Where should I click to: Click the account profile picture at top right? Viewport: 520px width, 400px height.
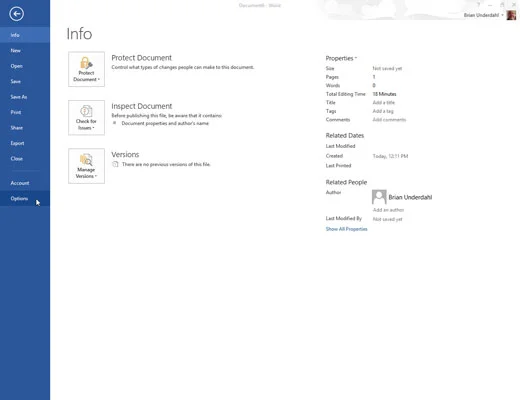click(x=511, y=15)
